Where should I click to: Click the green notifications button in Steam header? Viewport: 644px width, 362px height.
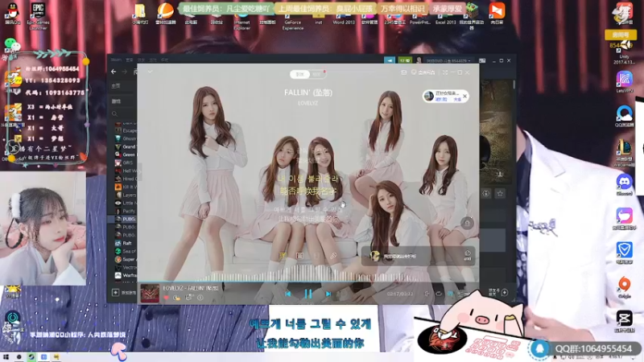point(405,60)
